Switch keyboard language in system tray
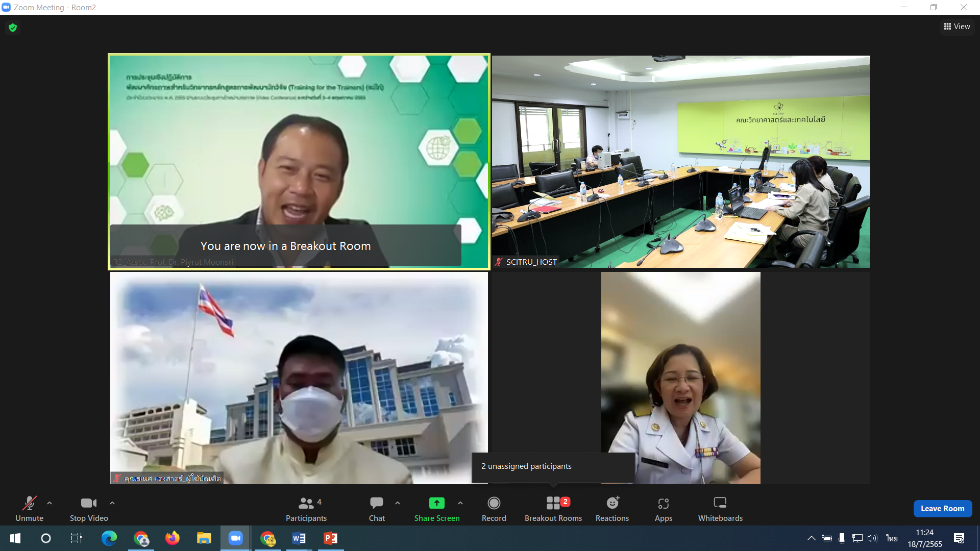This screenshot has width=980, height=551. (891, 538)
